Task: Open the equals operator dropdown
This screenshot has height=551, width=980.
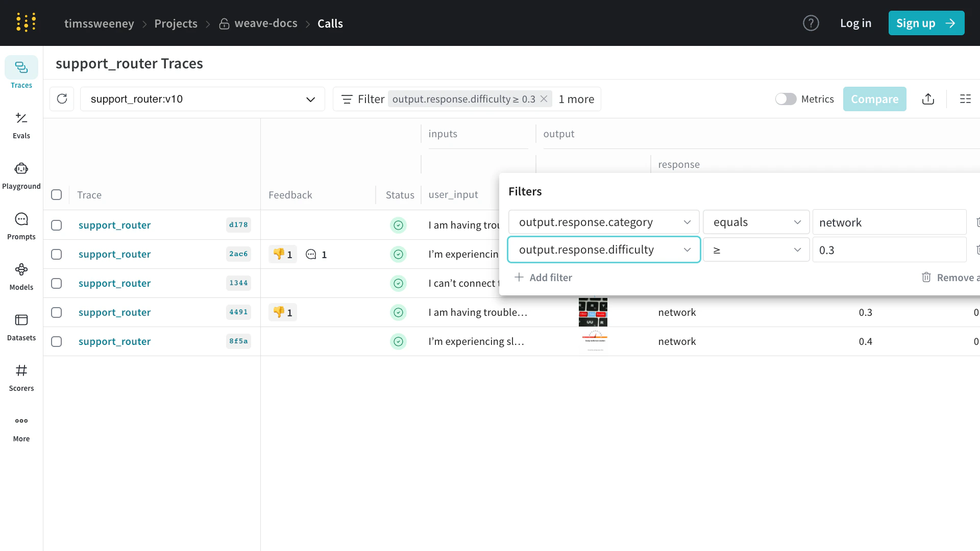Action: (756, 222)
